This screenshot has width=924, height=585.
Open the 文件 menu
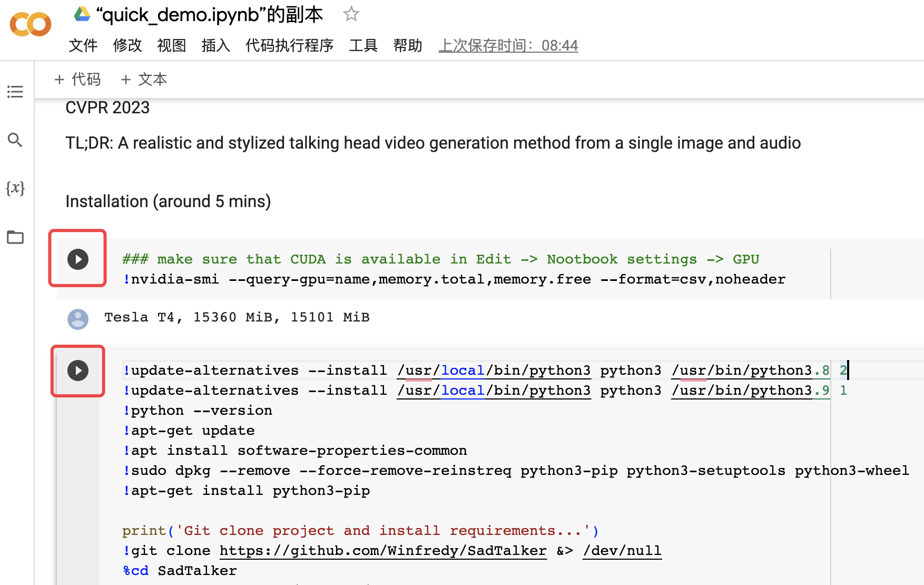click(x=83, y=45)
